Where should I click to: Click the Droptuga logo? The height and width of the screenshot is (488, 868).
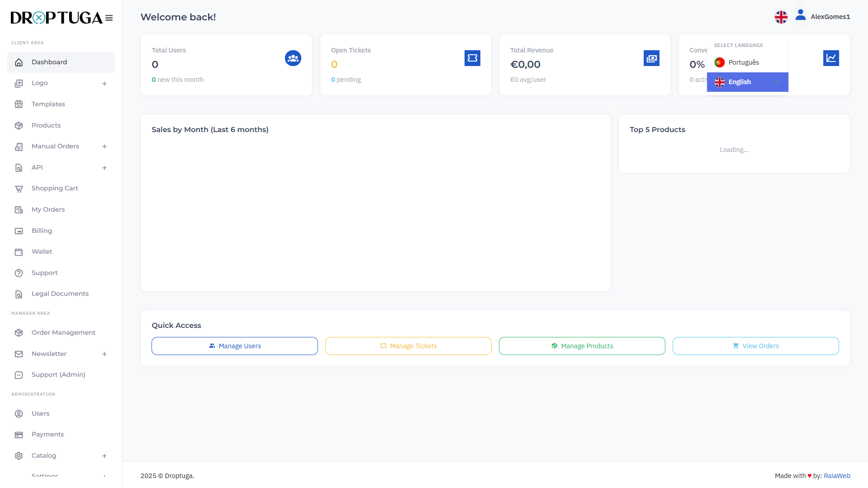coord(57,18)
